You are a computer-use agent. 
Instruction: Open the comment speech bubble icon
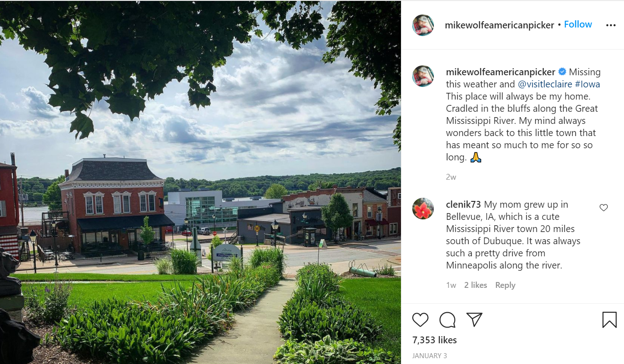[447, 320]
